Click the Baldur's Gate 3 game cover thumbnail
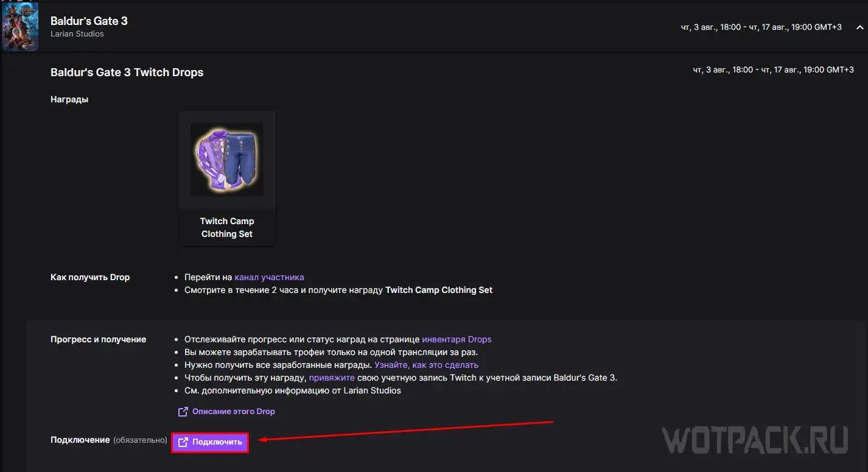The image size is (868, 472). (x=21, y=26)
